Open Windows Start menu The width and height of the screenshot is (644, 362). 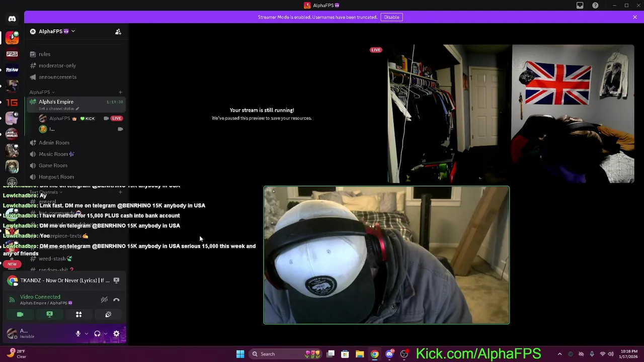pyautogui.click(x=240, y=354)
